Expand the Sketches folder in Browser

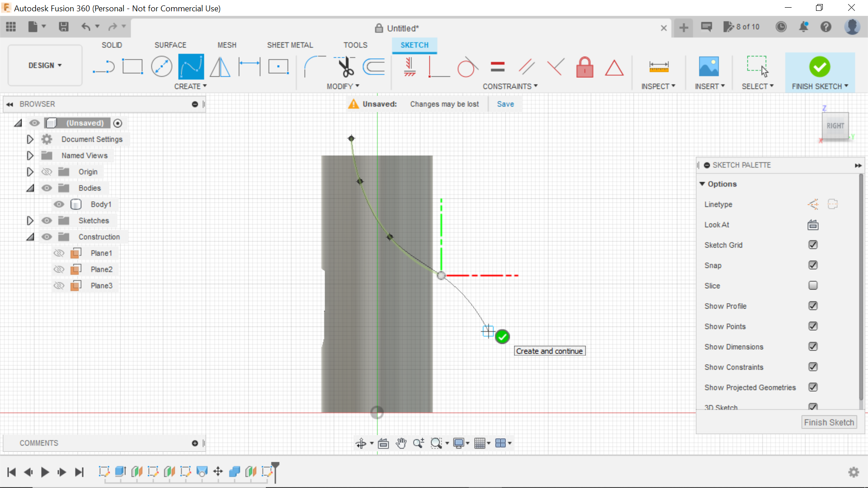coord(29,221)
